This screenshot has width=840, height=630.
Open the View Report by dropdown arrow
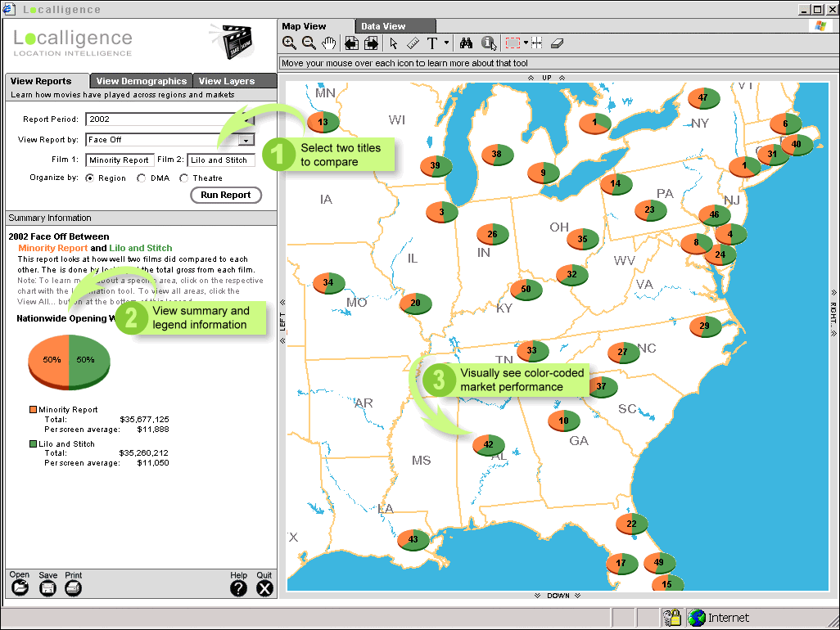click(246, 140)
